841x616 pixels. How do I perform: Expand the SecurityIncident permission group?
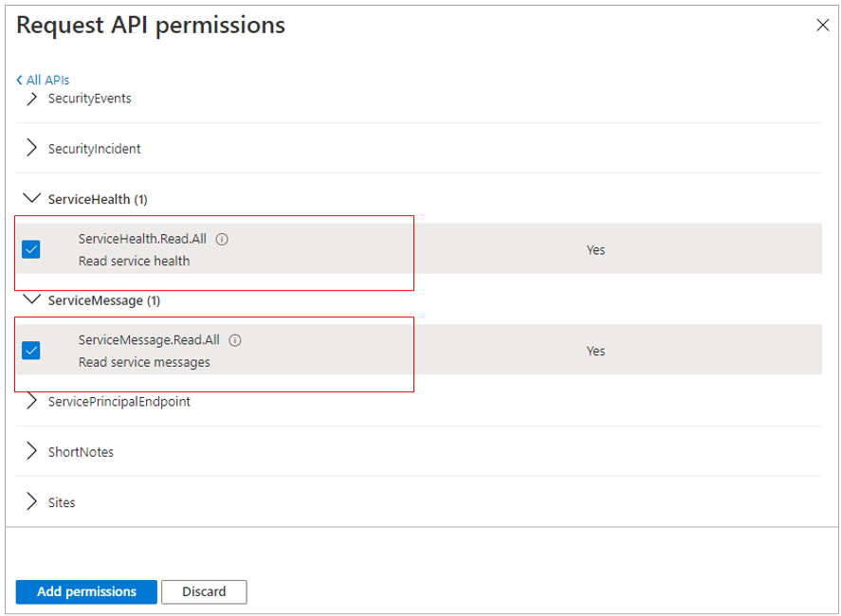click(x=31, y=148)
